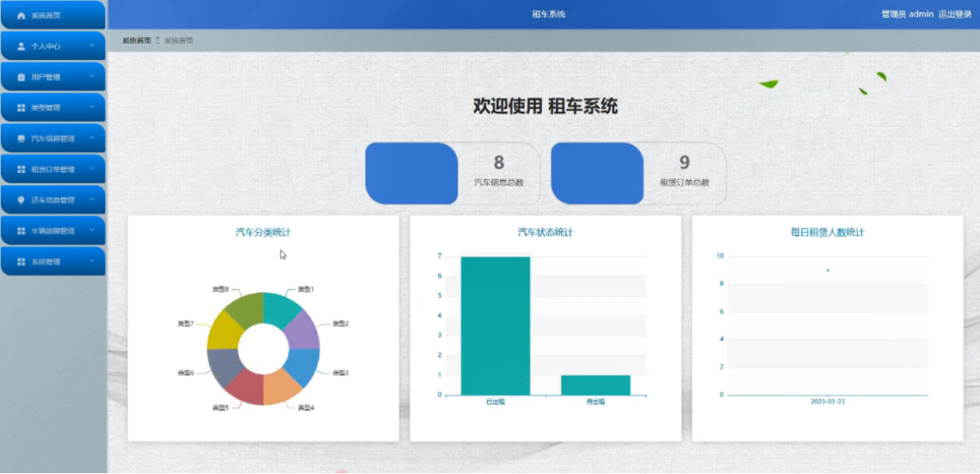
Task: Click the 每日租赁人数统计 chart title
Action: point(828,233)
